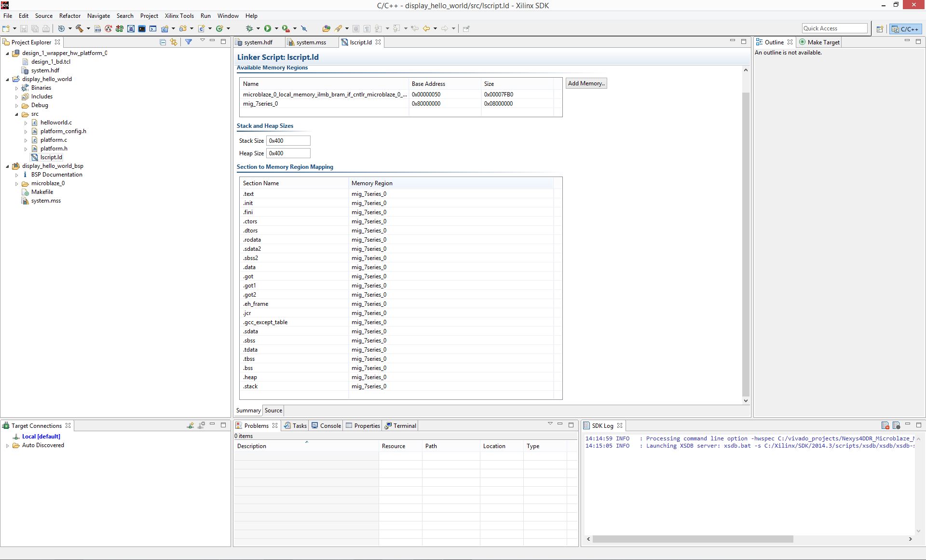Viewport: 926px width, 560px height.
Task: Click Collapse All in Project Explorer
Action: pos(163,42)
